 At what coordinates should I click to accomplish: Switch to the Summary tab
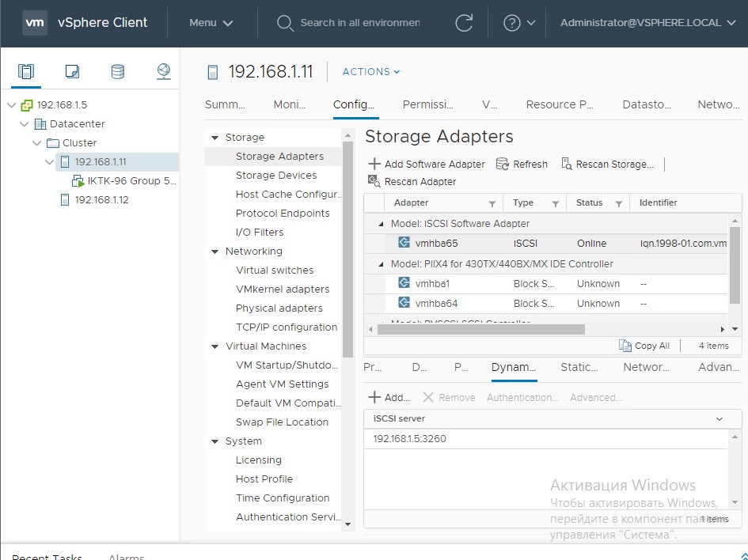point(225,104)
